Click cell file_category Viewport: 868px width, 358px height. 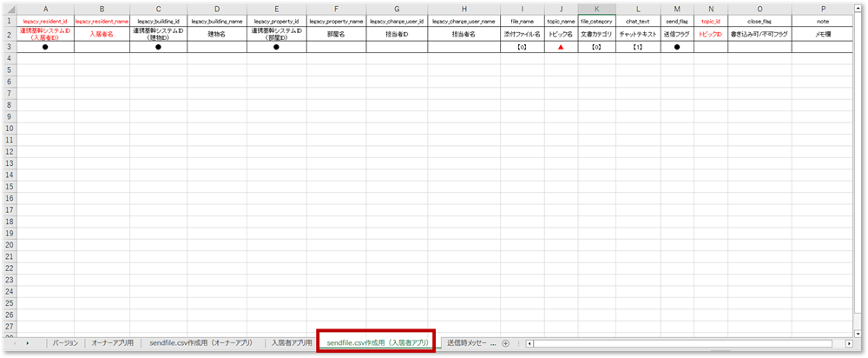pos(597,21)
